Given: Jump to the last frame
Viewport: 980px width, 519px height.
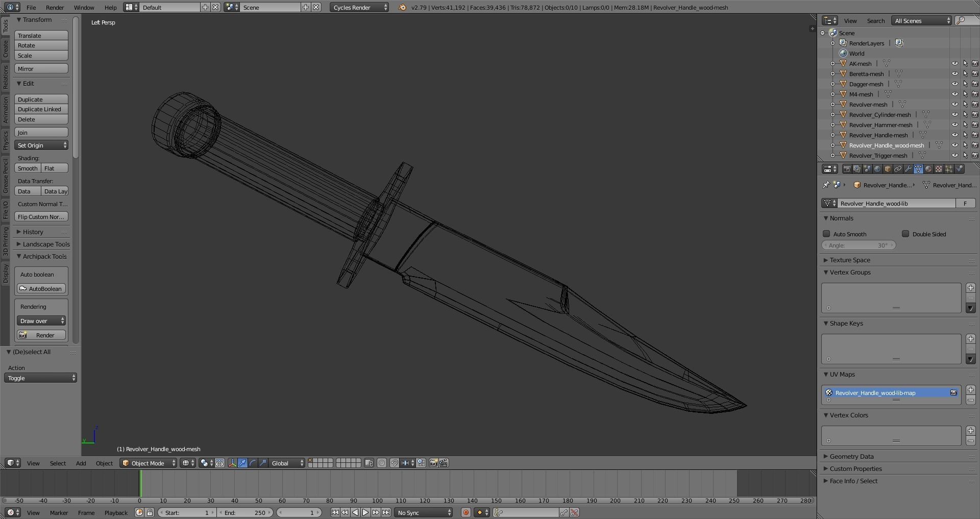Looking at the screenshot, I should point(386,512).
